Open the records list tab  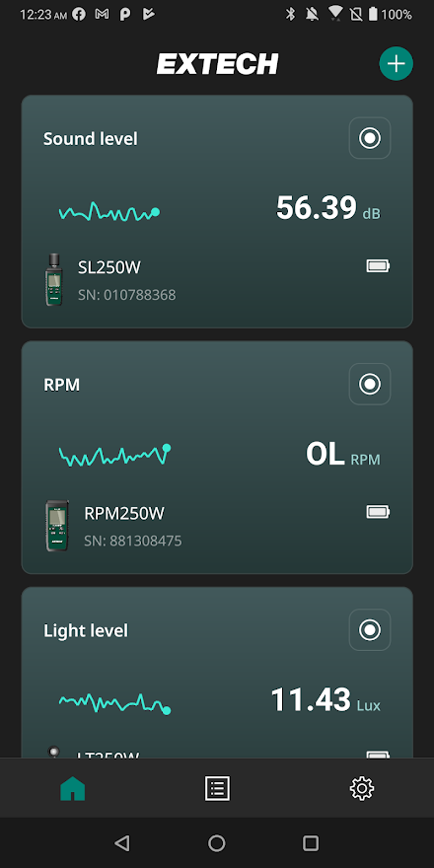click(x=217, y=788)
